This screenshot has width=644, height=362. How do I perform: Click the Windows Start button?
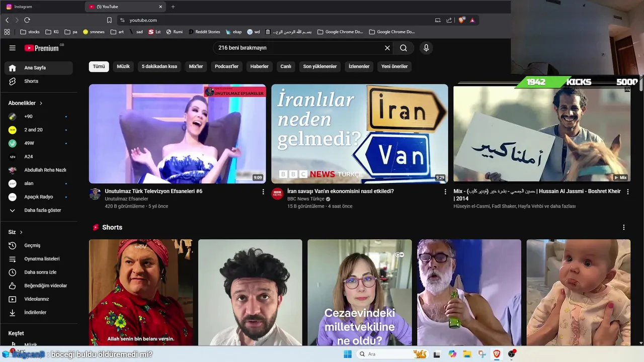(348, 354)
